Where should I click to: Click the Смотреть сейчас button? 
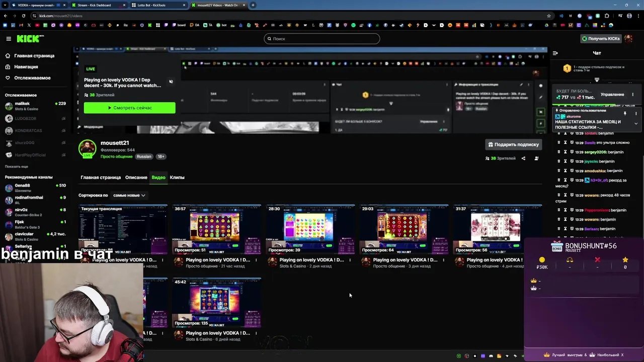point(130,108)
